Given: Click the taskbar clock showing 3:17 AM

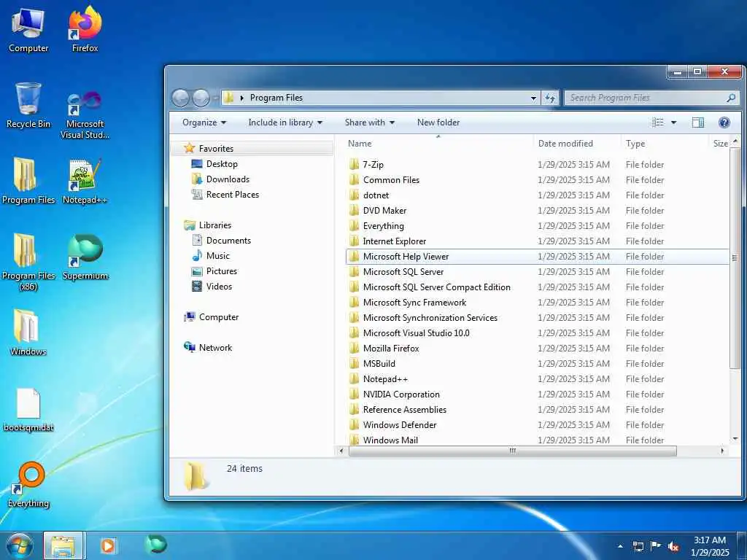Looking at the screenshot, I should [710, 546].
